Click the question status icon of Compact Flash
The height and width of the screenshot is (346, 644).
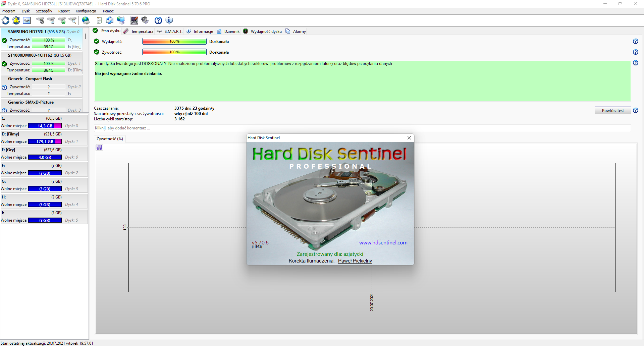(x=4, y=87)
